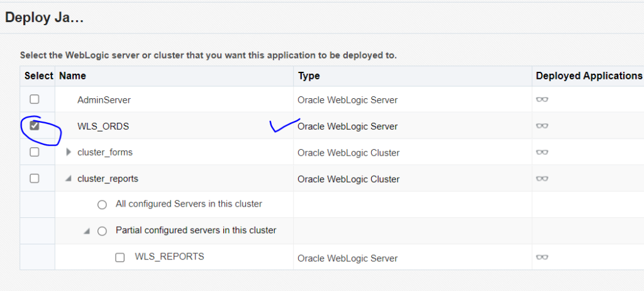Check the AdminServer select checkbox
Viewport: 644px width, 291px height.
click(x=35, y=99)
